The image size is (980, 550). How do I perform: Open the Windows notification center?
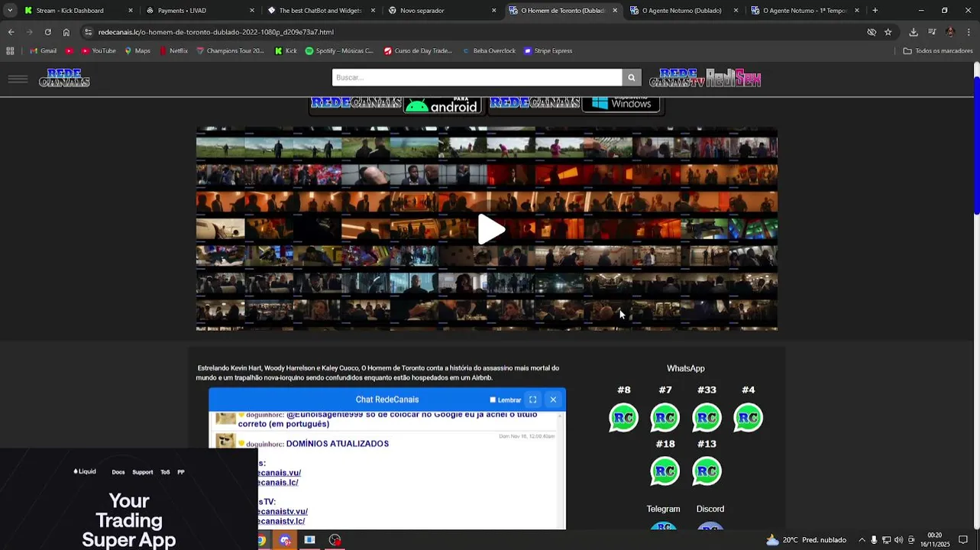coord(963,540)
